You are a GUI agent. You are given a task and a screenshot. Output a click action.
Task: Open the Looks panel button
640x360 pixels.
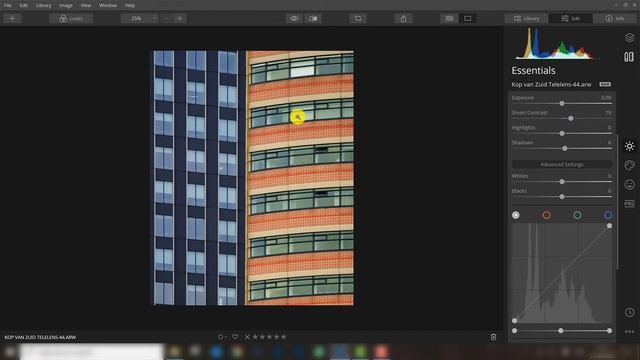71,18
